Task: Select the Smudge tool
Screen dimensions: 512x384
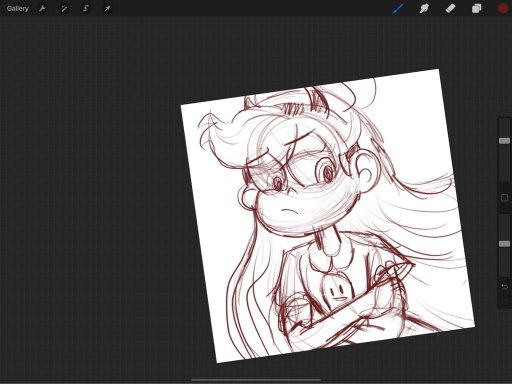Action: 424,9
